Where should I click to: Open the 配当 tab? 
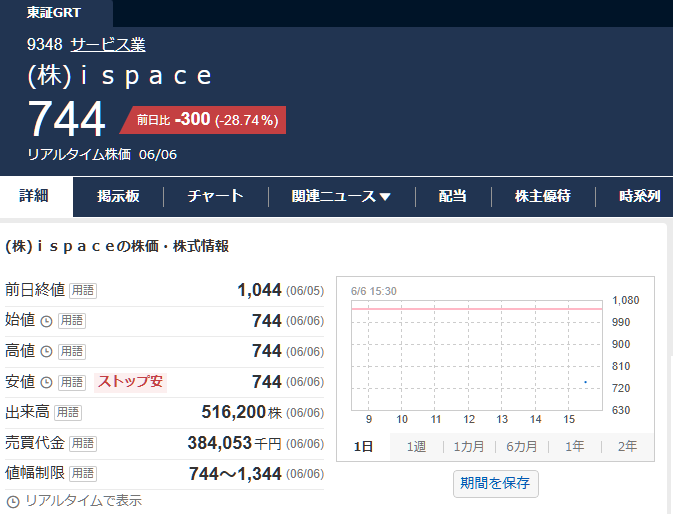coord(452,197)
